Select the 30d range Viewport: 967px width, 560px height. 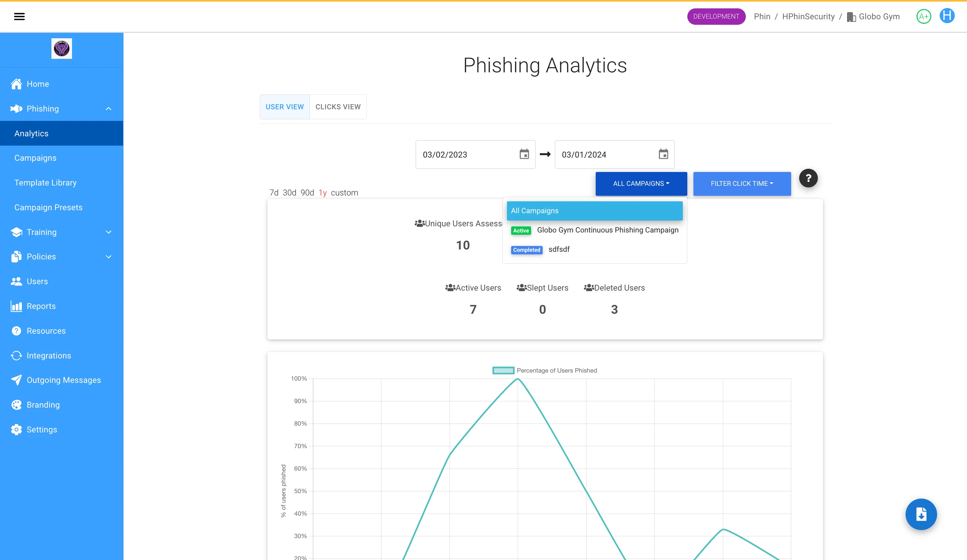pyautogui.click(x=289, y=193)
